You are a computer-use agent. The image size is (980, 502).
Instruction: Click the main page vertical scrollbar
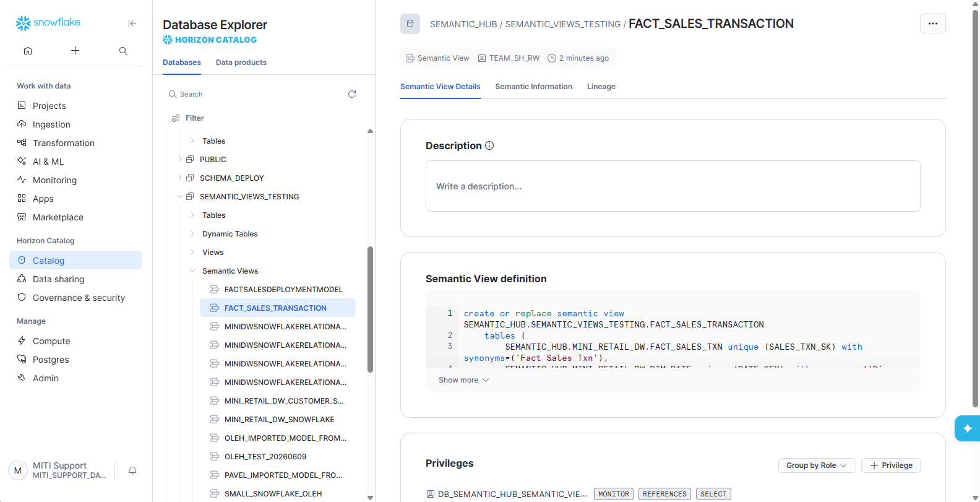tap(976, 207)
